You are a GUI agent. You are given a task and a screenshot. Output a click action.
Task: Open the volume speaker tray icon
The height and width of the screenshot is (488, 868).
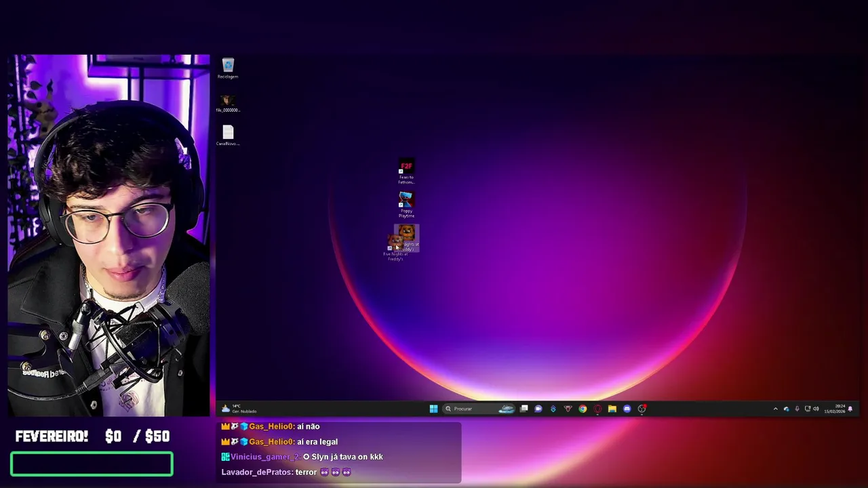[816, 409]
